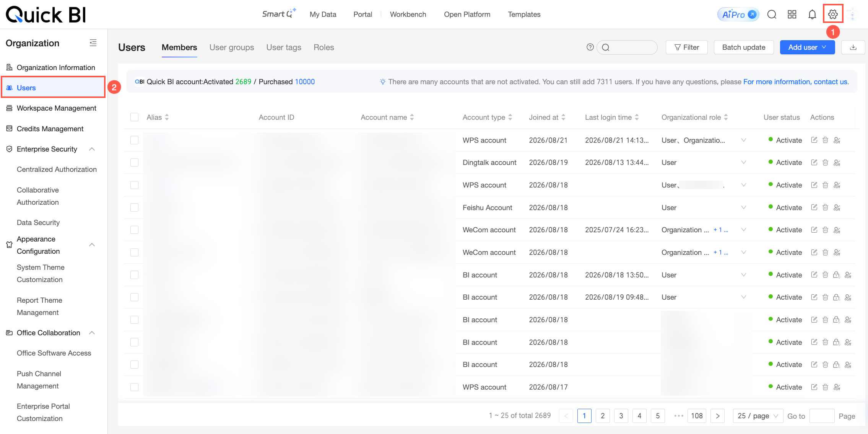Open the notifications bell
868x434 pixels.
point(812,14)
